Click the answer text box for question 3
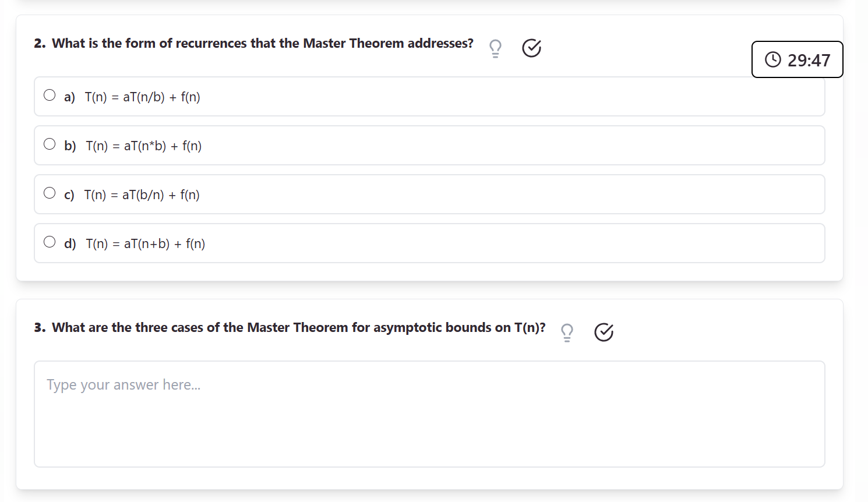 (429, 413)
